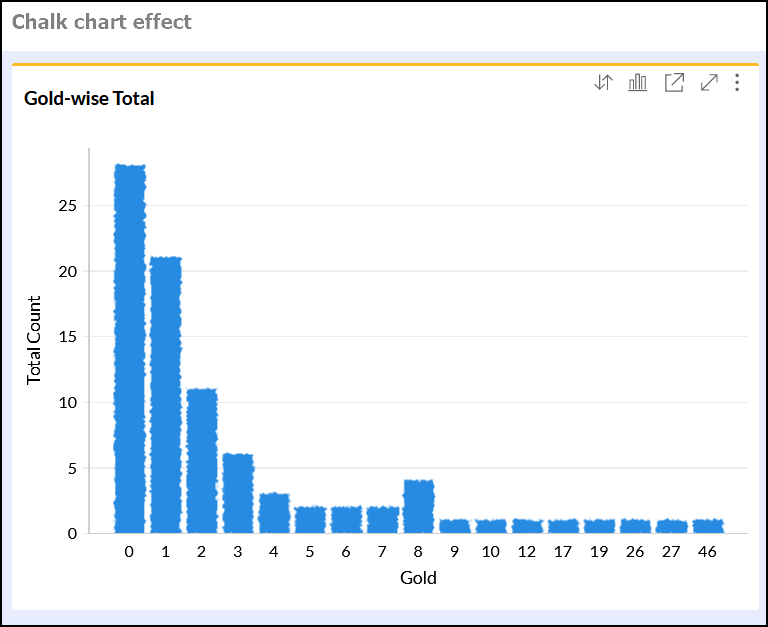Open the three-dot more options menu
768x627 pixels.
[737, 83]
